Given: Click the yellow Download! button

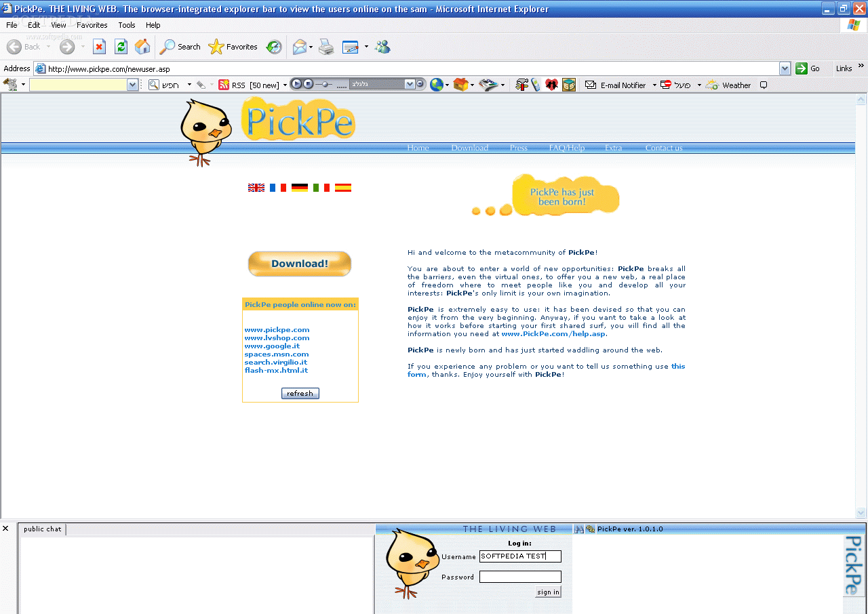Looking at the screenshot, I should pos(300,264).
